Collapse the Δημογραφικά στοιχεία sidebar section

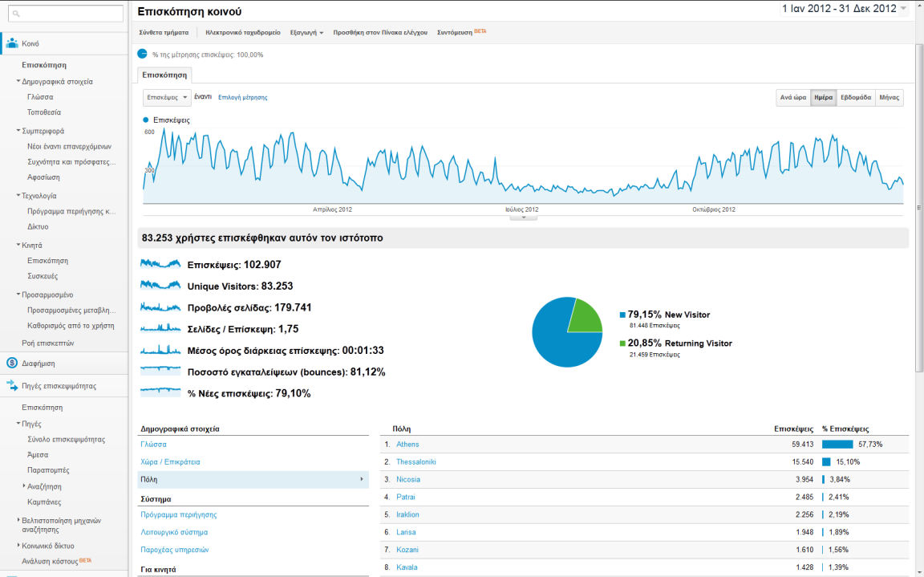(18, 81)
